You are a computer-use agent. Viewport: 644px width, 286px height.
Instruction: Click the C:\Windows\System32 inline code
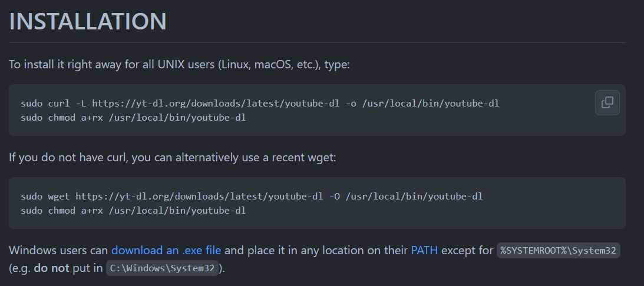tap(162, 268)
